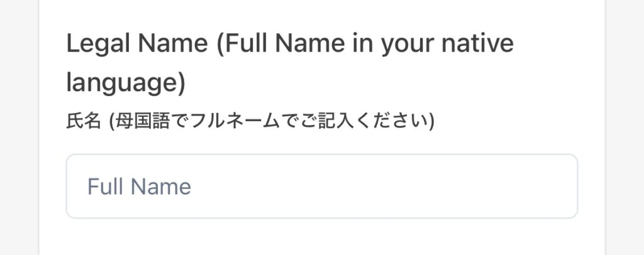Click the "Full Name" placeholder text
This screenshot has width=644, height=255.
click(x=139, y=187)
